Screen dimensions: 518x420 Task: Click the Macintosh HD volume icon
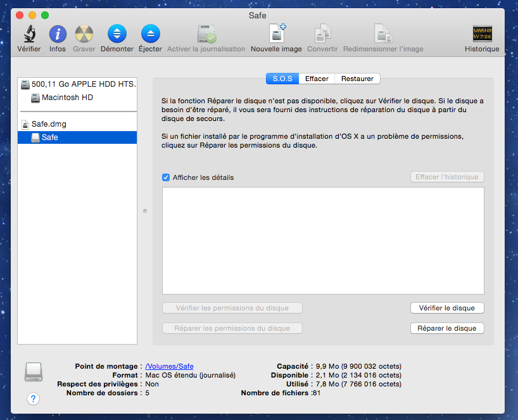click(35, 98)
